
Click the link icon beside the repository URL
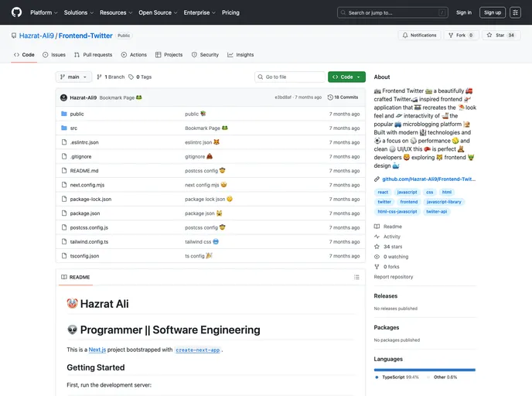click(x=377, y=179)
